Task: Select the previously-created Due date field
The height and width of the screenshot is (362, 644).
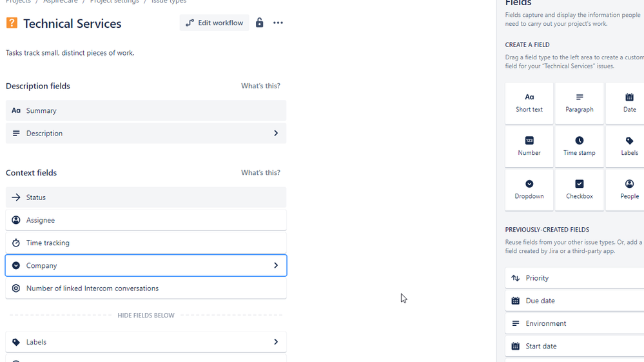Action: [574, 301]
